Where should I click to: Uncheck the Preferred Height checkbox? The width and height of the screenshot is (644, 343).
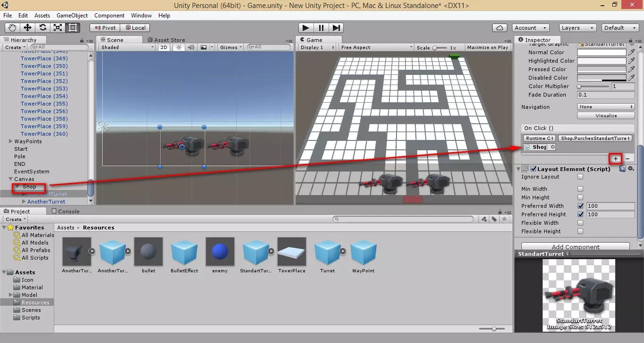click(580, 214)
